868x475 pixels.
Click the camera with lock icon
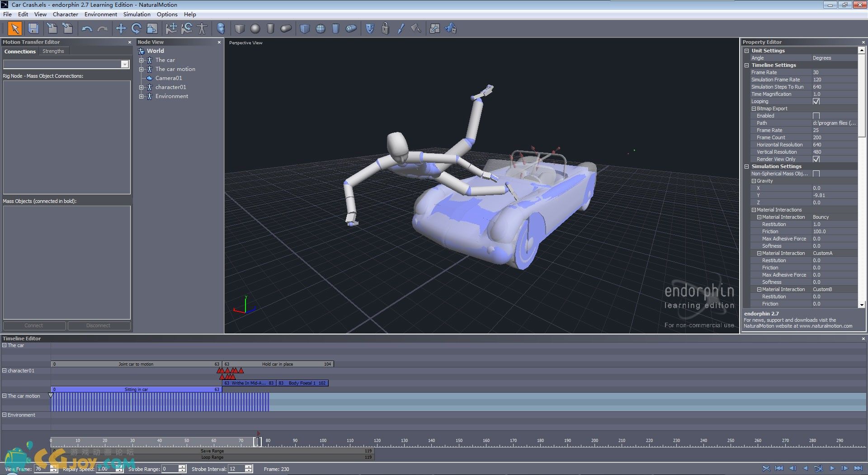pos(450,28)
